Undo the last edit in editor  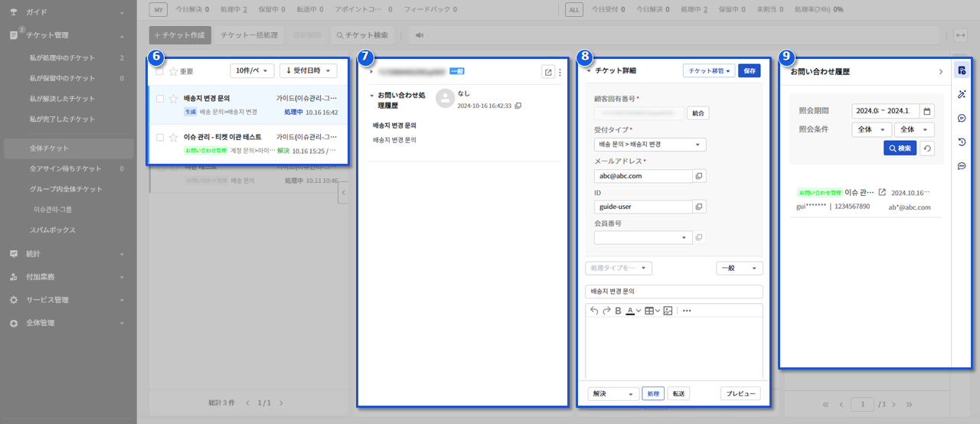click(x=594, y=311)
